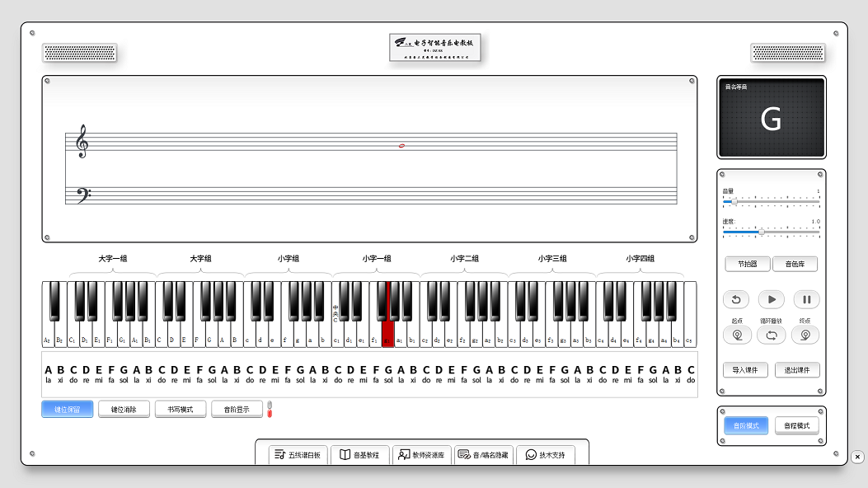Open the 技术支持 tech support tab

point(545,455)
